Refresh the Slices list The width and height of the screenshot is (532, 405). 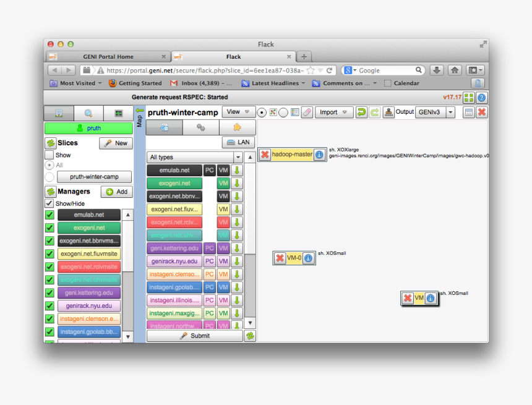click(x=51, y=143)
